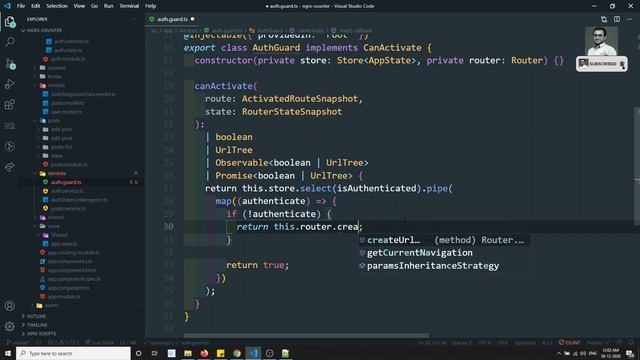The width and height of the screenshot is (640, 360).
Task: Open posts.service.ts in the explorer
Action: coord(68,209)
